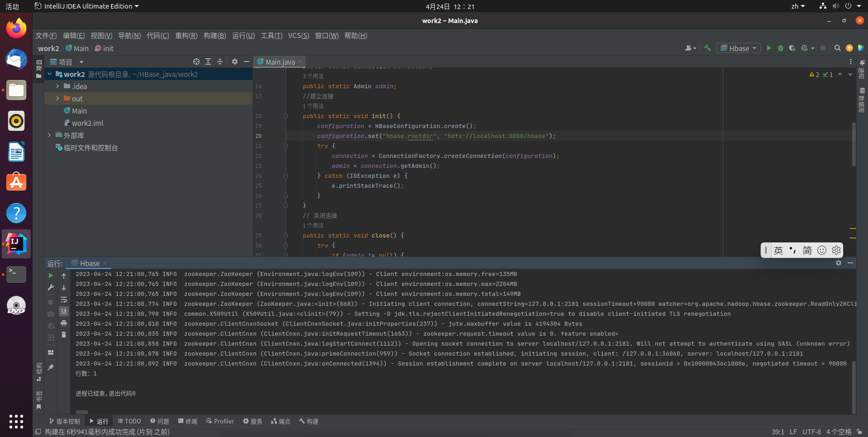Viewport: 868px width, 437px height.
Task: Open the 重构(R) menu
Action: tap(186, 36)
